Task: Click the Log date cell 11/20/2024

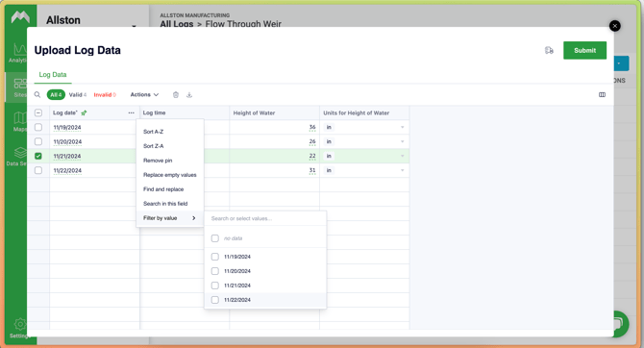Action: click(94, 141)
